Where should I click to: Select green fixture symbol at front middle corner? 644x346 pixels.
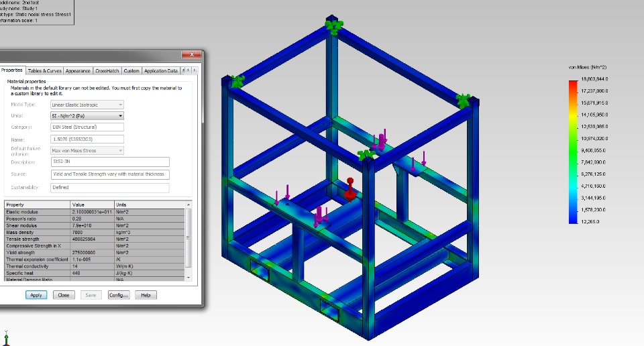point(366,155)
